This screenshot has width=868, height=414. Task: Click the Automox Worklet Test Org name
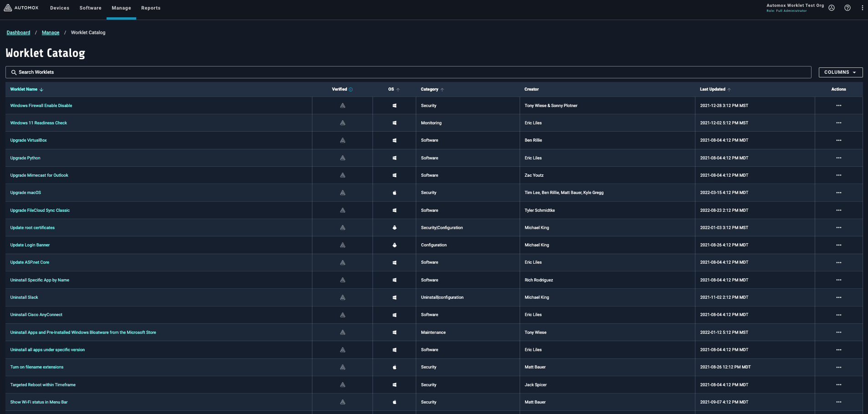pyautogui.click(x=795, y=5)
